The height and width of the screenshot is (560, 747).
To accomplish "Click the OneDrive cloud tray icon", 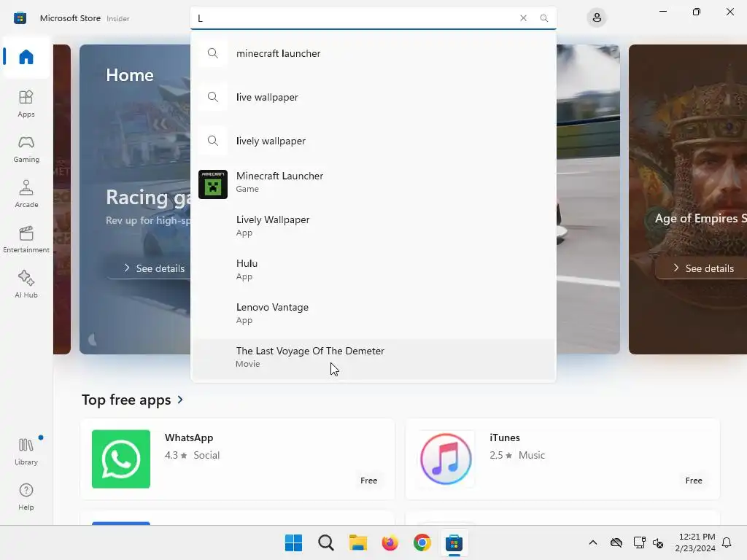I will [616, 542].
